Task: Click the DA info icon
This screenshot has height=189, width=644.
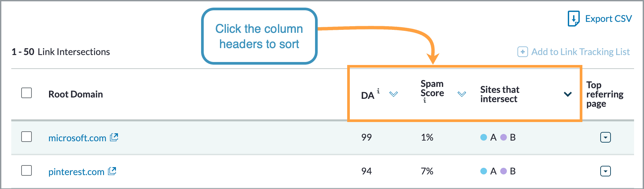Action: (378, 91)
